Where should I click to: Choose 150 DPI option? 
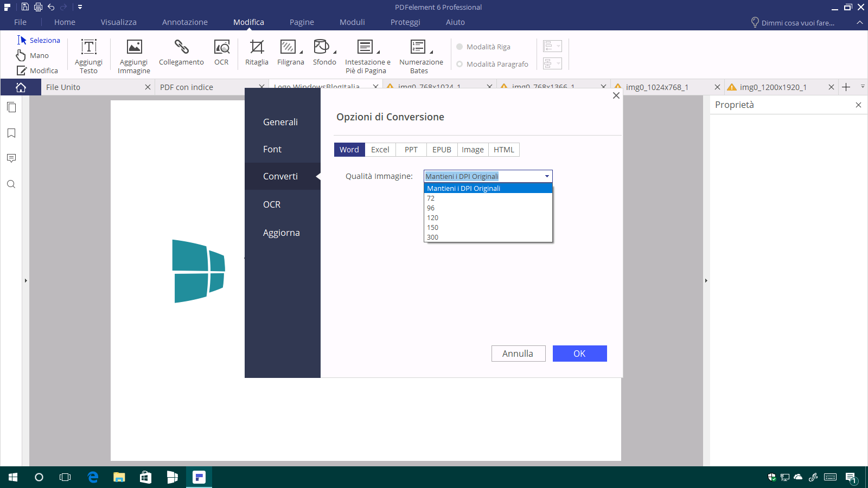(488, 227)
